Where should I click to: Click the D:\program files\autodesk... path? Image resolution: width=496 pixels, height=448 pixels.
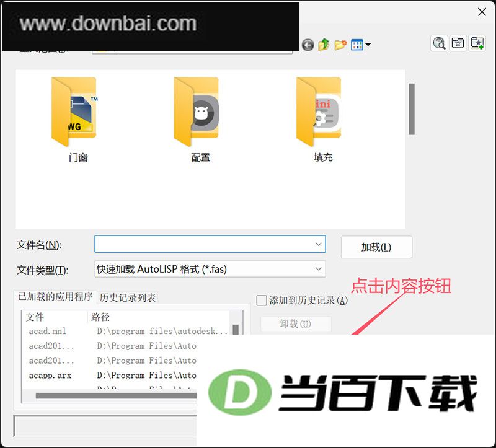(x=162, y=332)
